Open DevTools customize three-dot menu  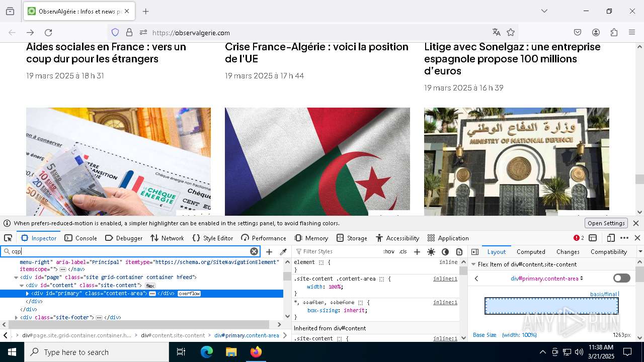624,238
